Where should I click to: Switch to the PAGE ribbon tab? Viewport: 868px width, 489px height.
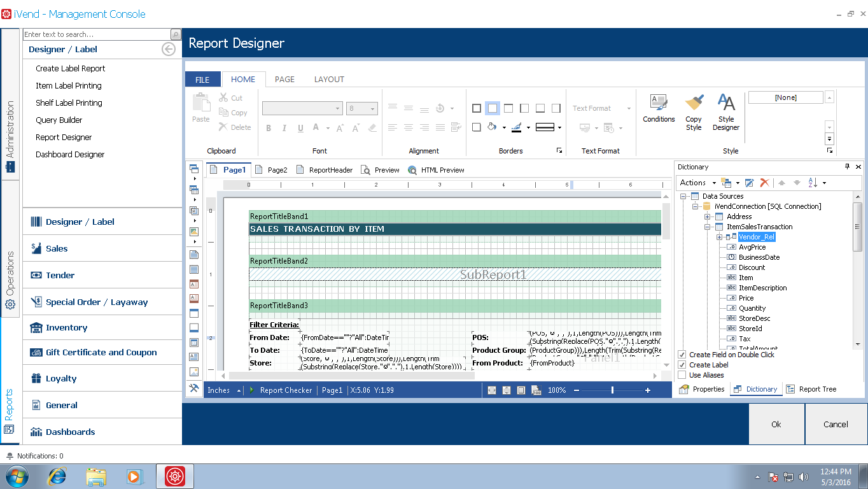pos(284,80)
